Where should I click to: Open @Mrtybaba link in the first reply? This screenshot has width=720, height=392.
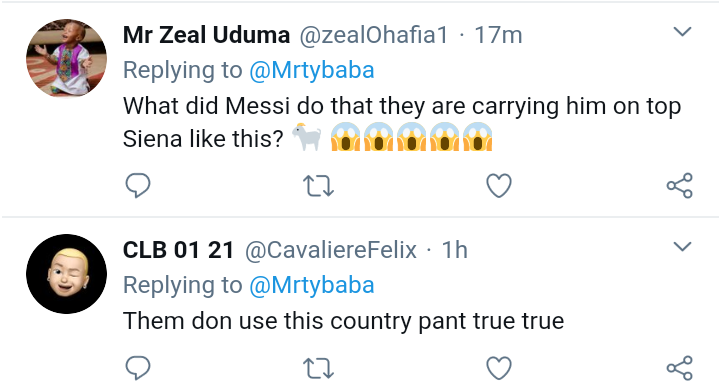click(312, 70)
